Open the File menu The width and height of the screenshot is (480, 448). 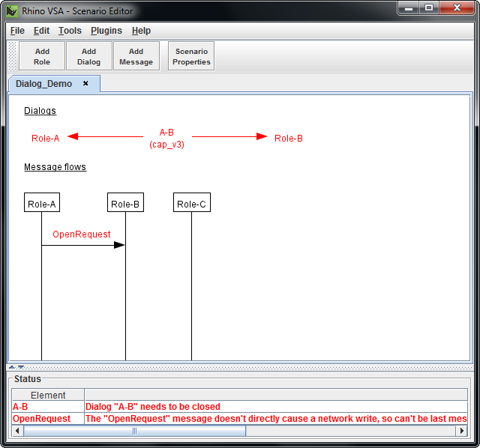[17, 31]
